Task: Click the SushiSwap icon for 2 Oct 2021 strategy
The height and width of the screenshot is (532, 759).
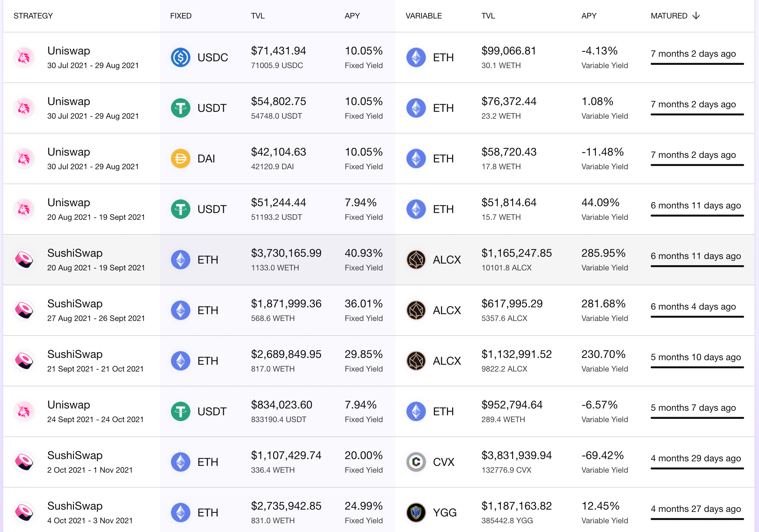Action: pyautogui.click(x=24, y=462)
